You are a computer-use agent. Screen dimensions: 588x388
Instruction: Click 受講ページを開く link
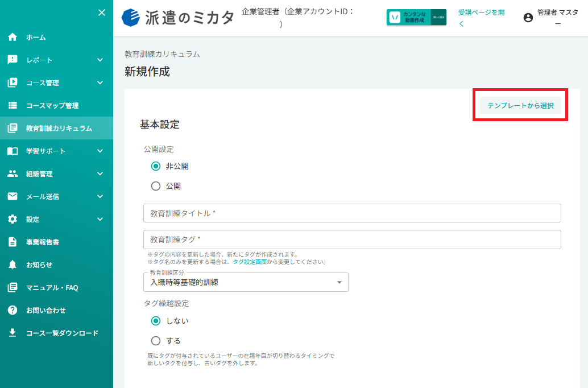tap(481, 18)
